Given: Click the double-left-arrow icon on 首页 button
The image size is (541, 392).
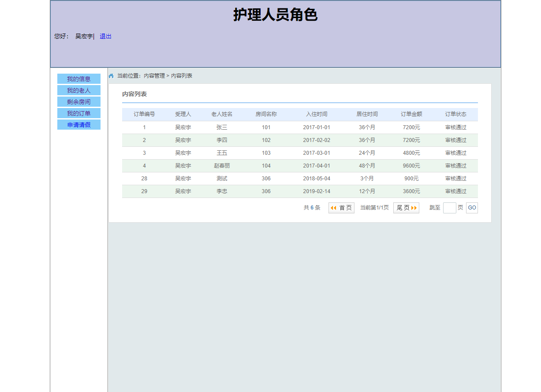Looking at the screenshot, I should pos(333,207).
